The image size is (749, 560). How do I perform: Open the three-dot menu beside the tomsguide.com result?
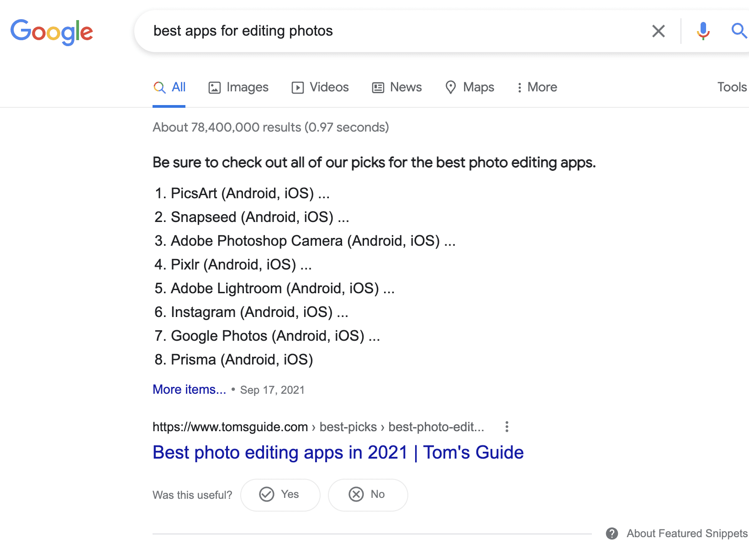click(507, 427)
